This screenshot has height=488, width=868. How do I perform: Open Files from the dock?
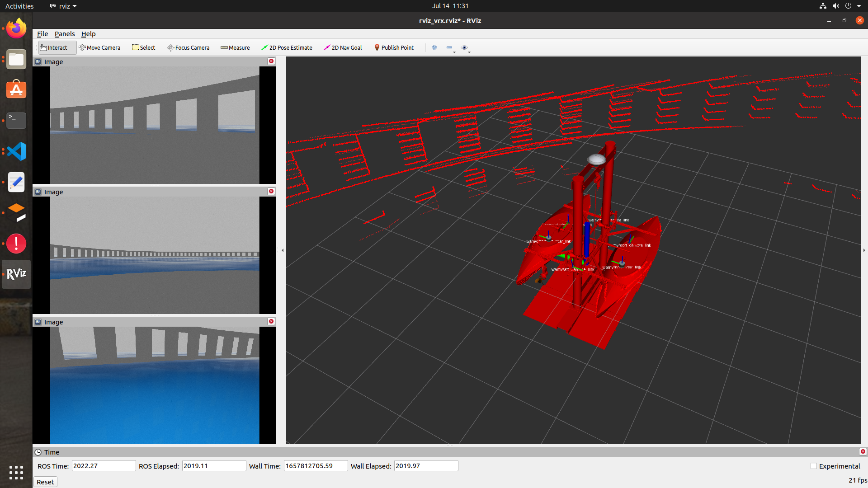(x=16, y=59)
